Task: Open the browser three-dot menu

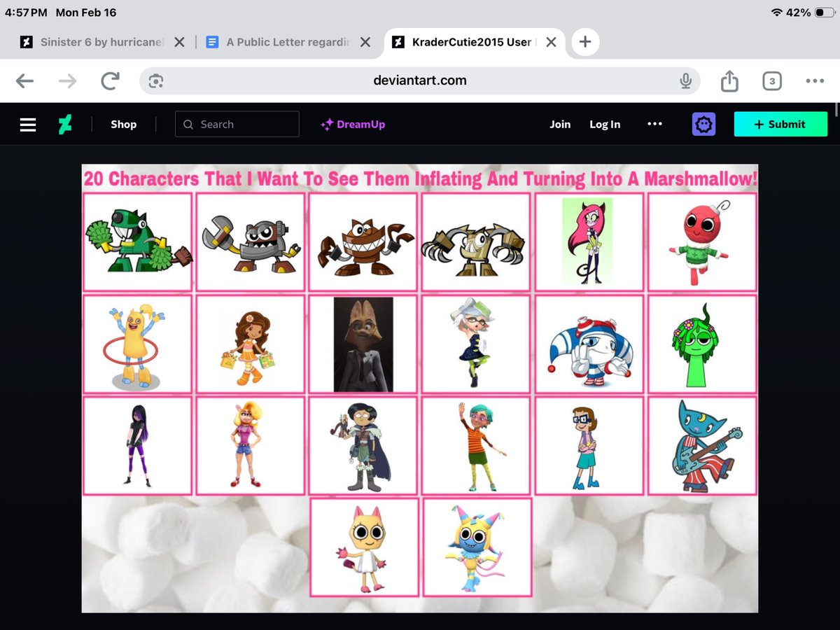Action: coord(815,81)
